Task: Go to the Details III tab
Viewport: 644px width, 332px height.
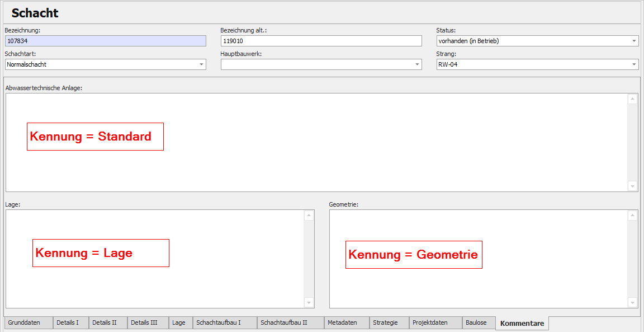Action: 144,322
